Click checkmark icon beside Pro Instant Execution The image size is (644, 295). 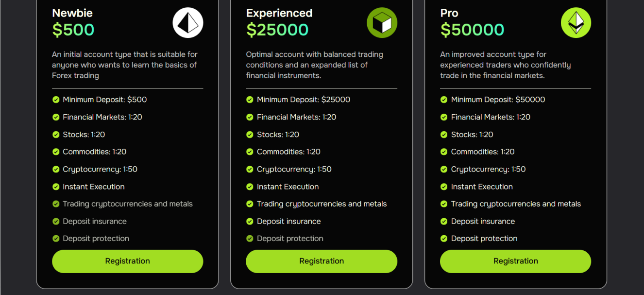(x=444, y=187)
